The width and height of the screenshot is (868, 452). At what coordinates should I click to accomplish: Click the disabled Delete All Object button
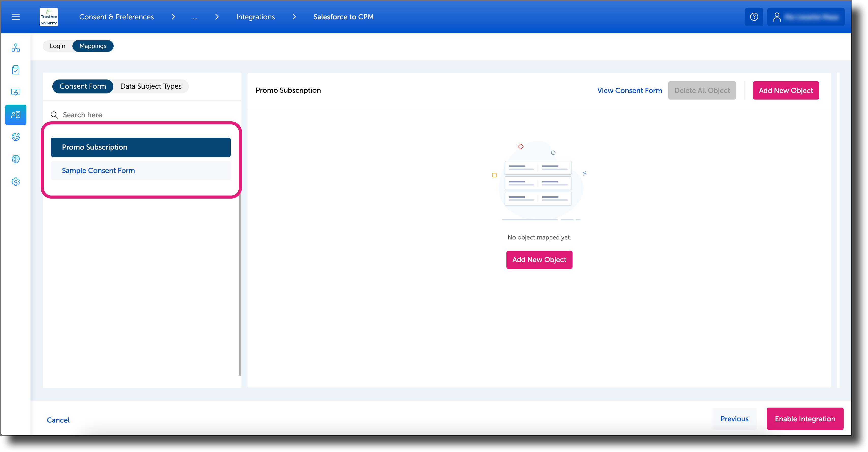point(702,90)
